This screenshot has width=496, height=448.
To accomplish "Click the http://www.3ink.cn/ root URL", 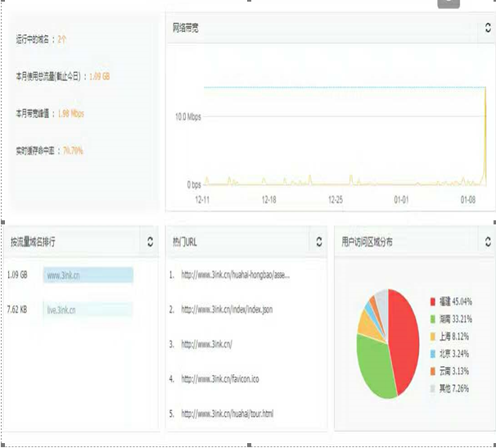I will coord(207,344).
